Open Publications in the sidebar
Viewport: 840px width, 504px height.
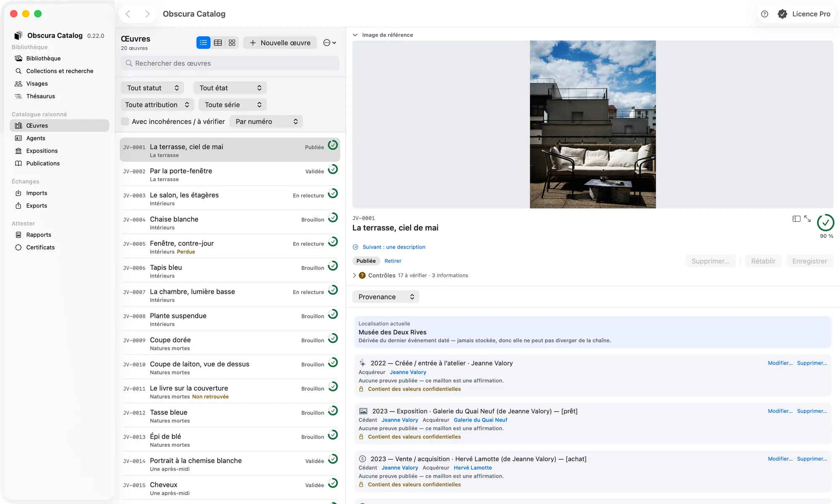tap(43, 163)
